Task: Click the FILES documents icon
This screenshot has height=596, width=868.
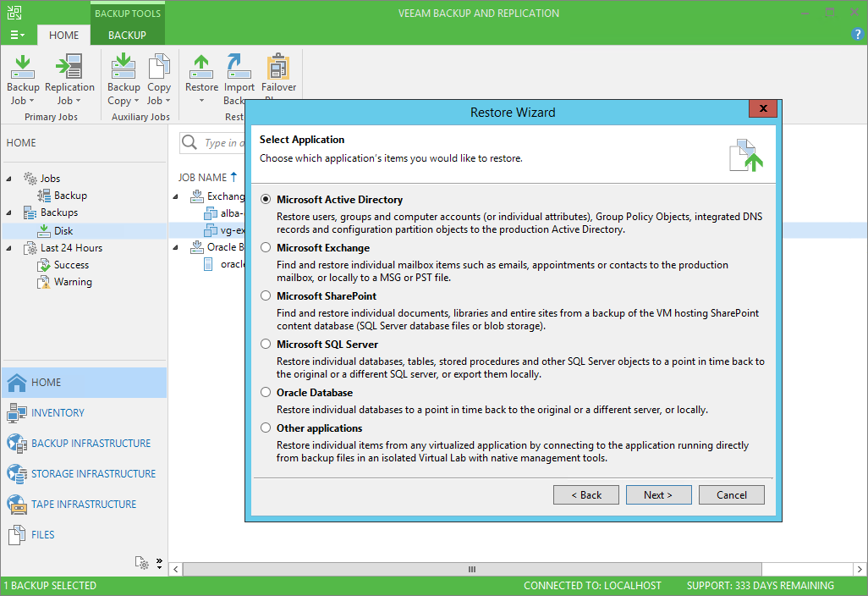Action: coord(17,534)
